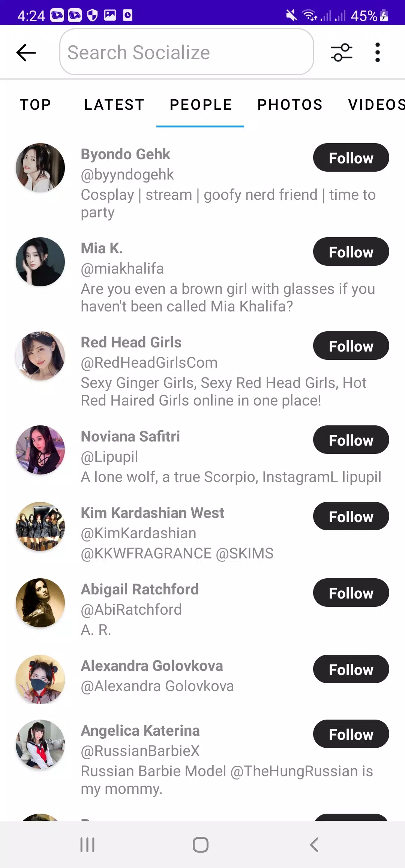
Task: Open the profile picture beside the @KimKardashian handle
Action: click(40, 527)
